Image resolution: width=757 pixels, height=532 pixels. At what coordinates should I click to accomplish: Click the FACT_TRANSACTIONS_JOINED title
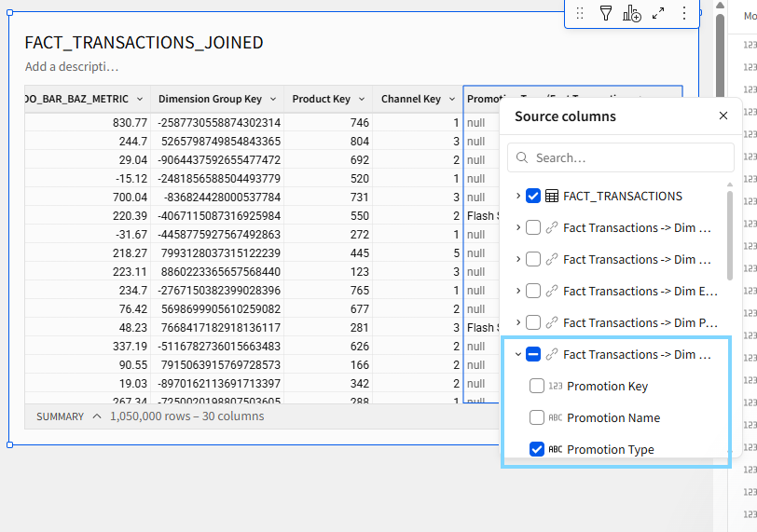[144, 43]
